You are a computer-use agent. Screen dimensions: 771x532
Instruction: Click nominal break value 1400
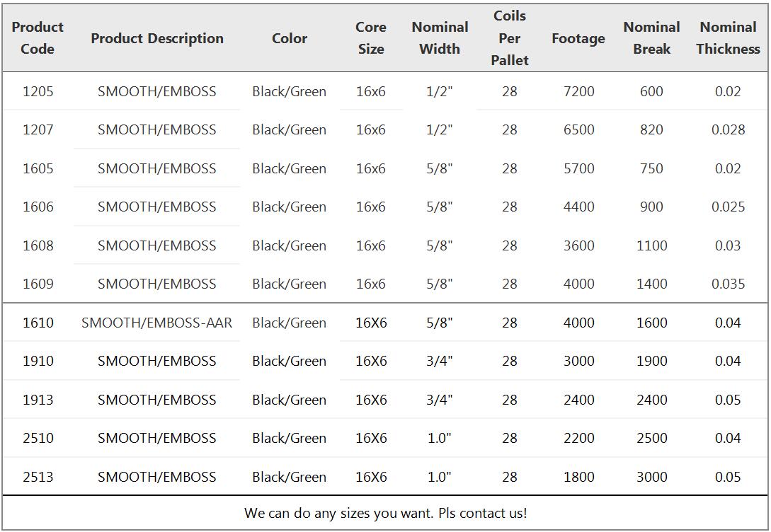click(x=652, y=284)
